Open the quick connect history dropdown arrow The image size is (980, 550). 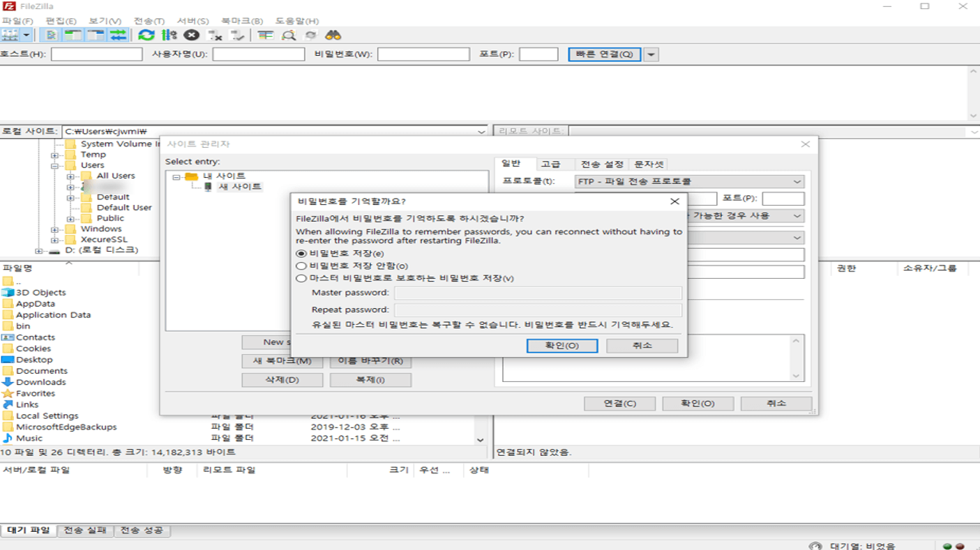click(651, 54)
